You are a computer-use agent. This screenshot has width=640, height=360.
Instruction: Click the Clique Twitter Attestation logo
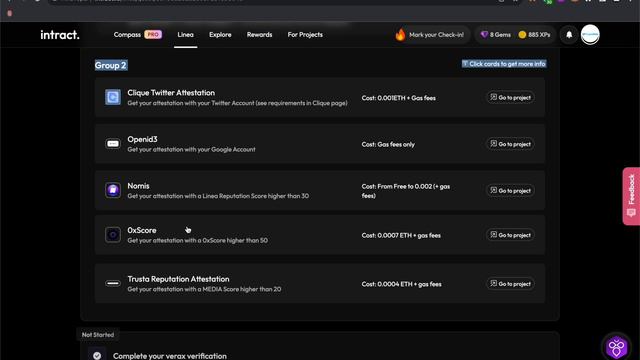click(x=113, y=97)
